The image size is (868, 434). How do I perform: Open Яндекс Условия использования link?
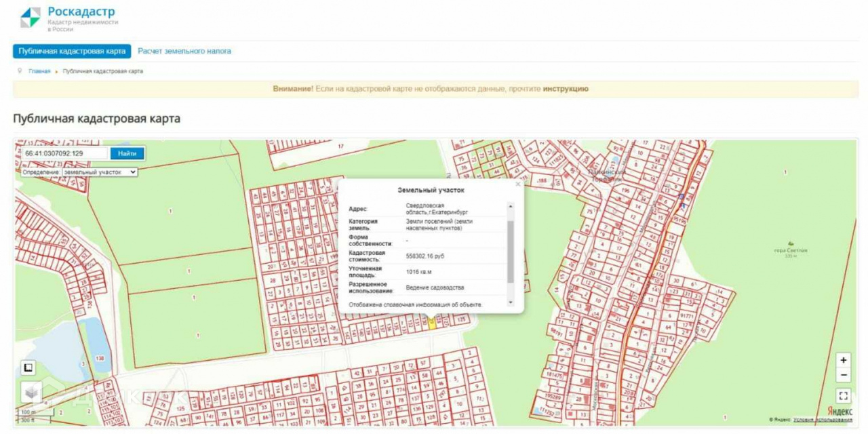(823, 420)
